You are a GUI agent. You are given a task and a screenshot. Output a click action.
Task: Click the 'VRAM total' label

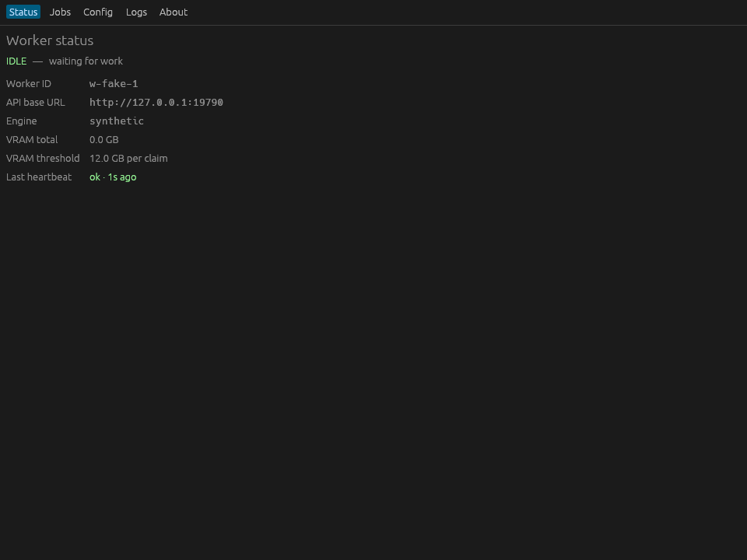click(32, 139)
